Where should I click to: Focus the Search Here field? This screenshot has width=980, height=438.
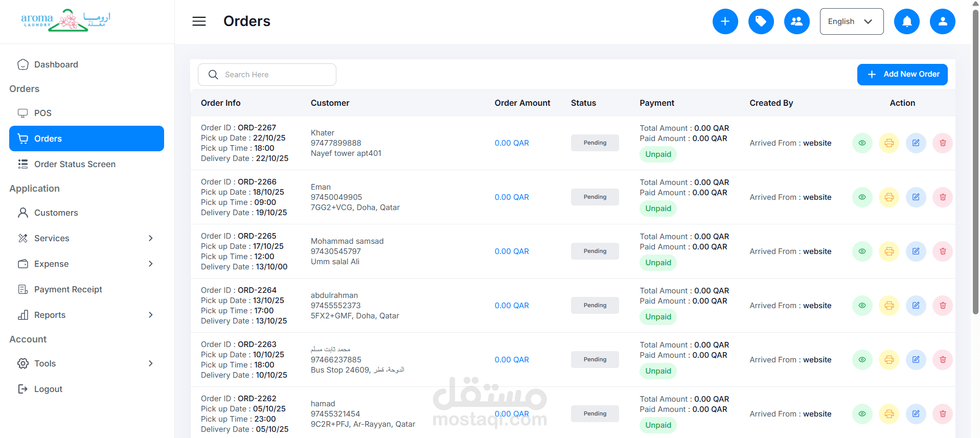(267, 75)
